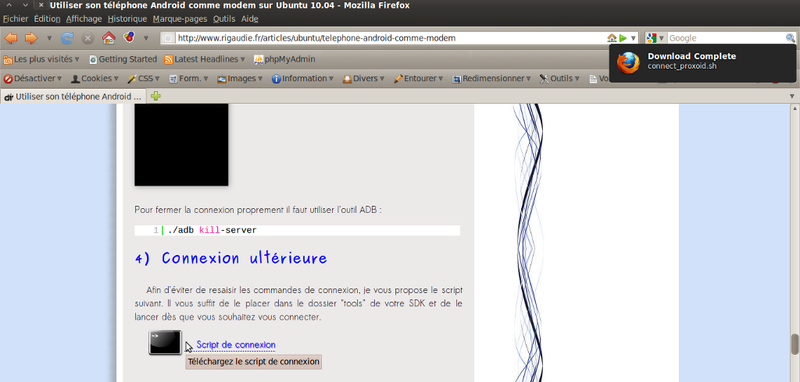Viewport: 800px width, 382px height.
Task: Open the Divers web developer menu
Action: 364,79
